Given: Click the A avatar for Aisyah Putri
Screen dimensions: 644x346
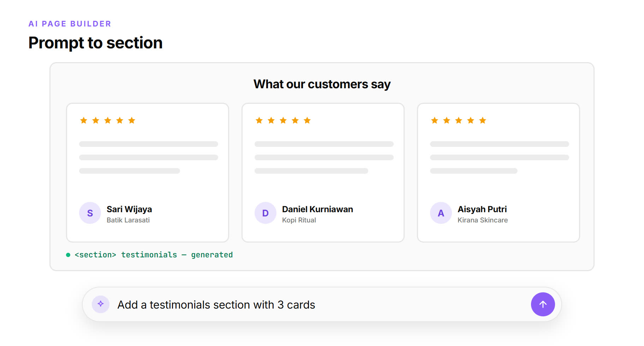Looking at the screenshot, I should 441,213.
